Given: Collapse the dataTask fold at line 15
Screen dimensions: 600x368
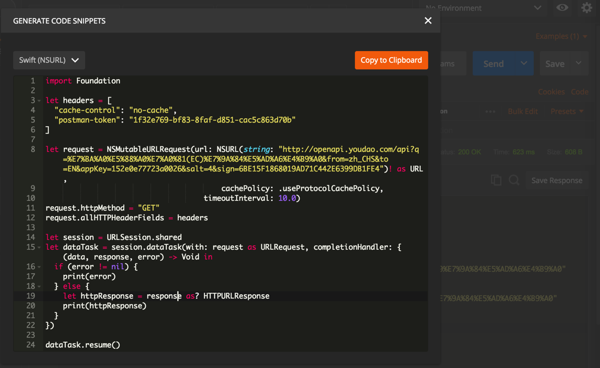Looking at the screenshot, I should tap(39, 248).
